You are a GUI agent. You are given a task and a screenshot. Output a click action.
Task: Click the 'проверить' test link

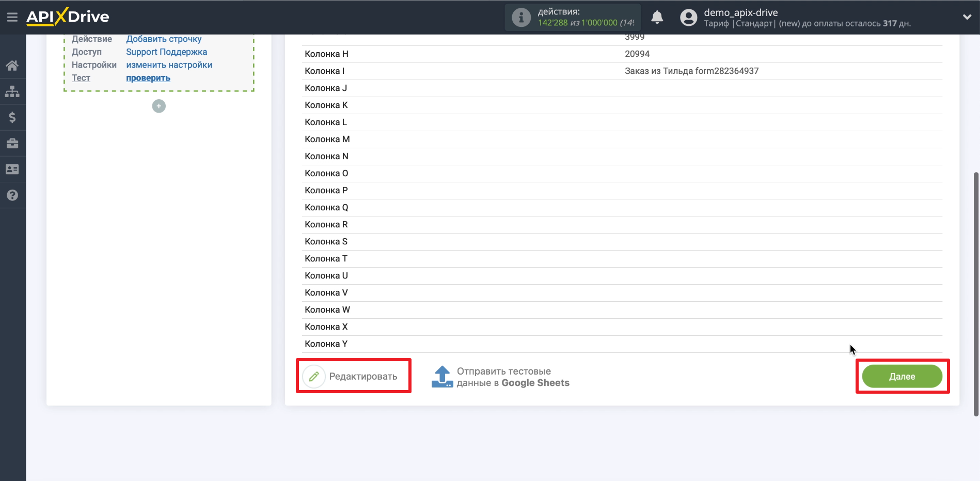(x=148, y=78)
